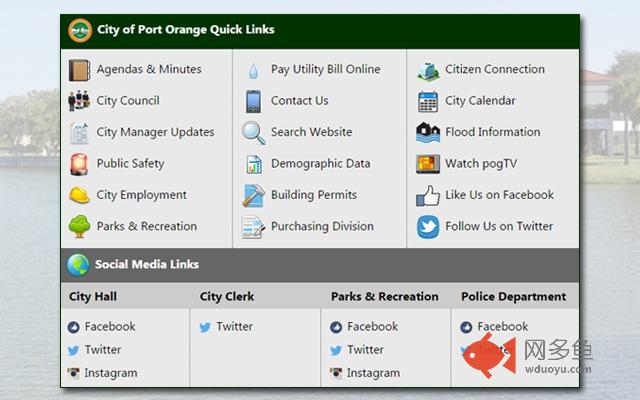Open the City Calendar link
Viewport: 640px width, 400px height.
tap(480, 101)
